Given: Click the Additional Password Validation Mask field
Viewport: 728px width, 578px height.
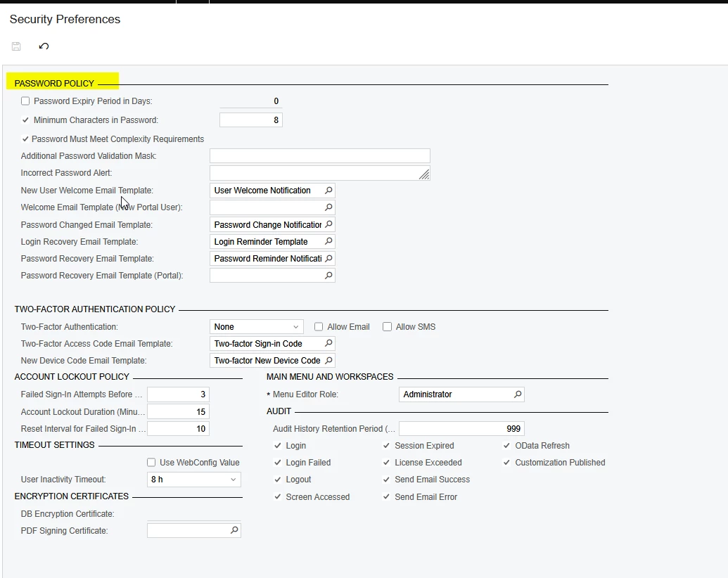Looking at the screenshot, I should click(320, 156).
